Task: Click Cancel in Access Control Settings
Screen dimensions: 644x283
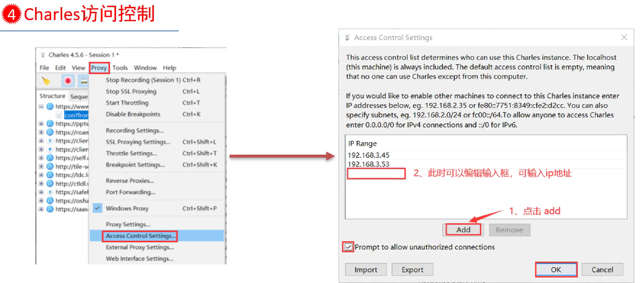Action: (x=602, y=270)
